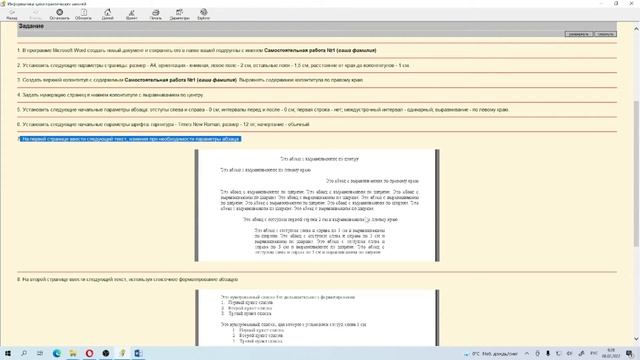Refresh the page with Обновить
Viewport: 640px width, 360px height.
coord(83,14)
